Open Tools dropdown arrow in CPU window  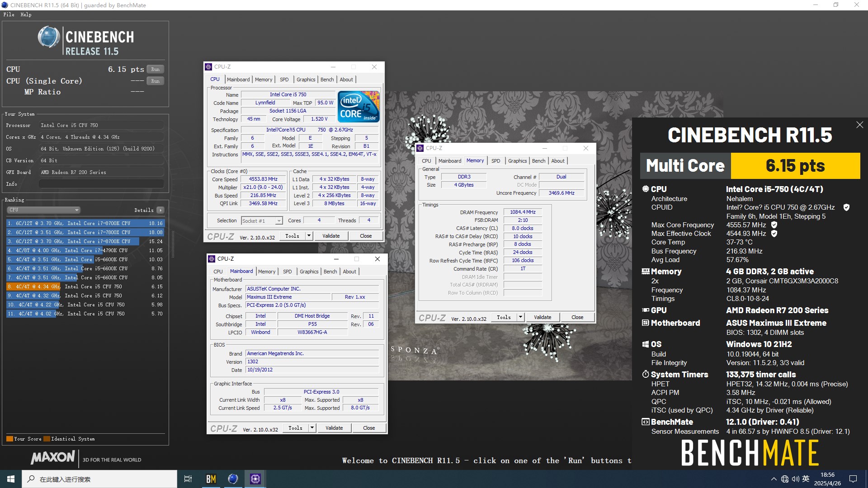309,236
